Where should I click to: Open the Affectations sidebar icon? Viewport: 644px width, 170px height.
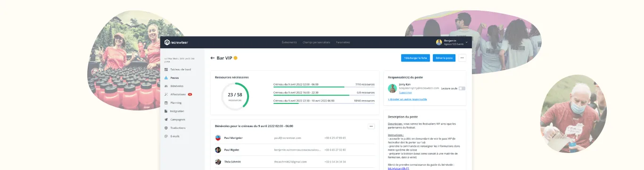tap(165, 94)
